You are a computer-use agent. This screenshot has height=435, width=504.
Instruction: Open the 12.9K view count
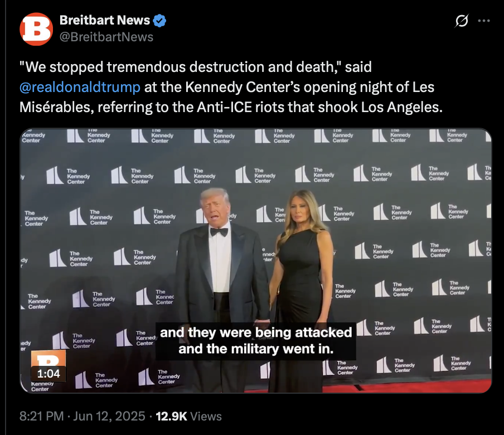coord(171,416)
